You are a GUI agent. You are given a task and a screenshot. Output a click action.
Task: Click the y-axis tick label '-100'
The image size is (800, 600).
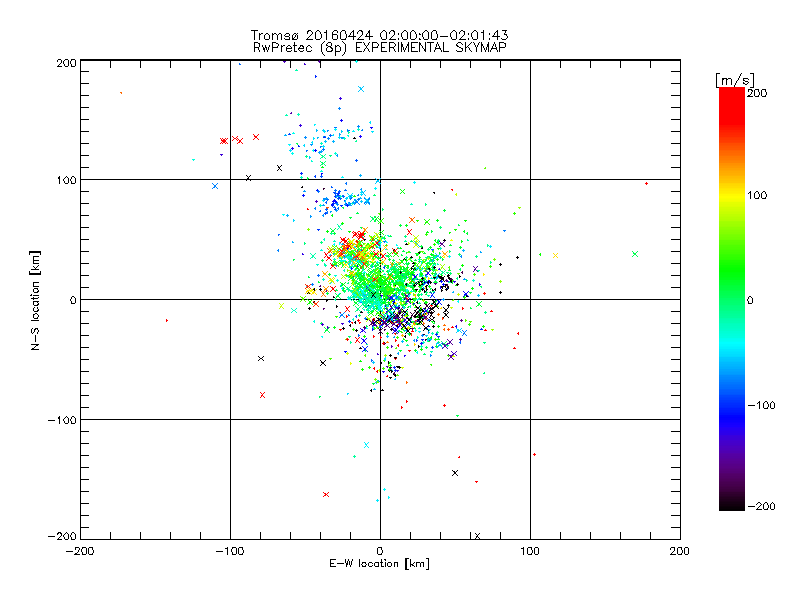62,420
